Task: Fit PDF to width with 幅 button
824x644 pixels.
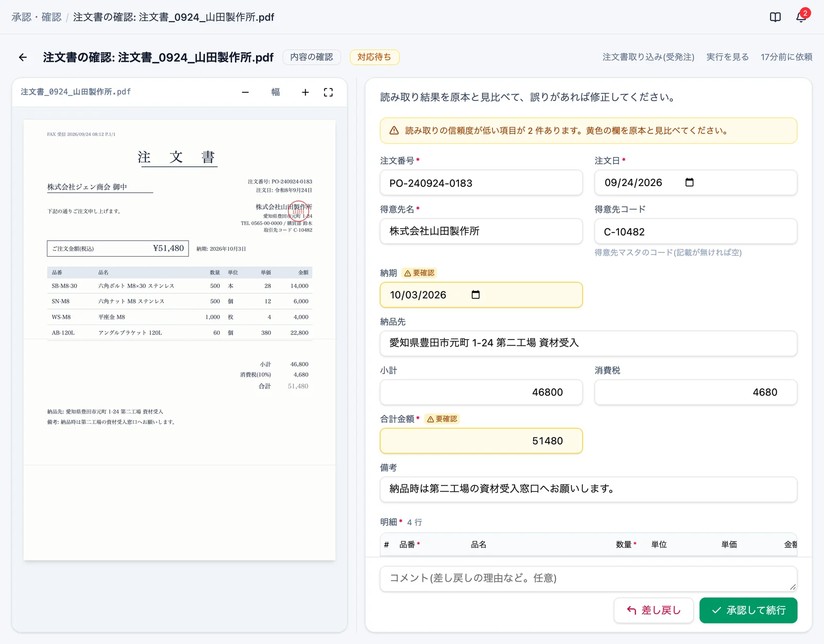Action: click(276, 92)
